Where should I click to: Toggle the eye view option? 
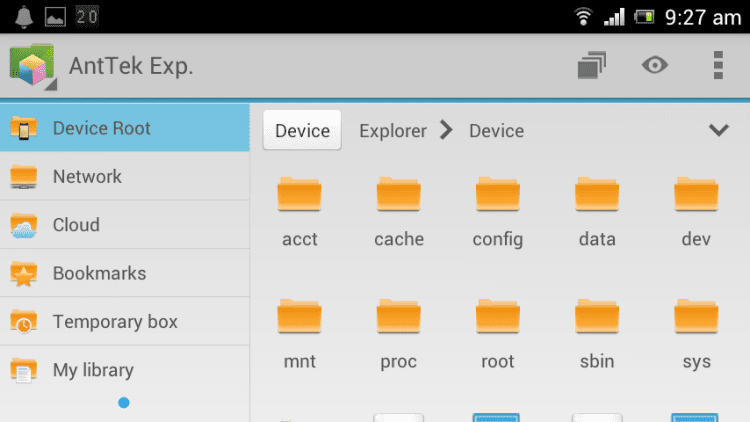654,65
